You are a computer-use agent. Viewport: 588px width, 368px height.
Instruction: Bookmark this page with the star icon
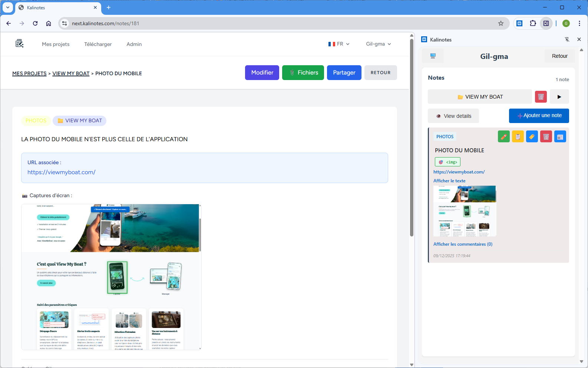(501, 23)
